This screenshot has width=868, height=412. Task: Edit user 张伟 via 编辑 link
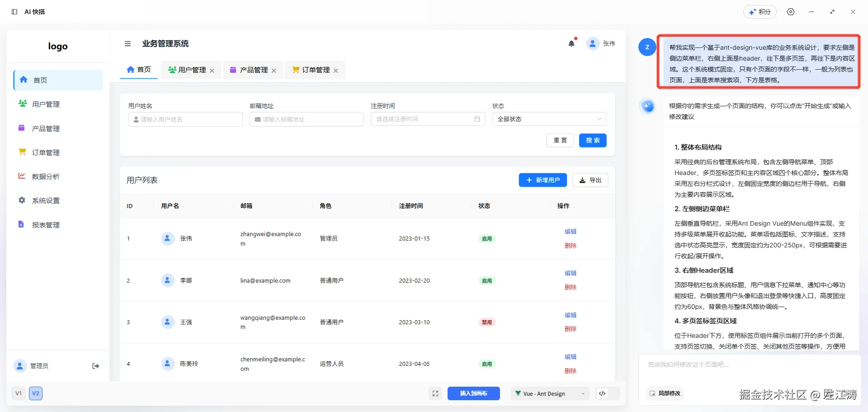[x=571, y=232]
